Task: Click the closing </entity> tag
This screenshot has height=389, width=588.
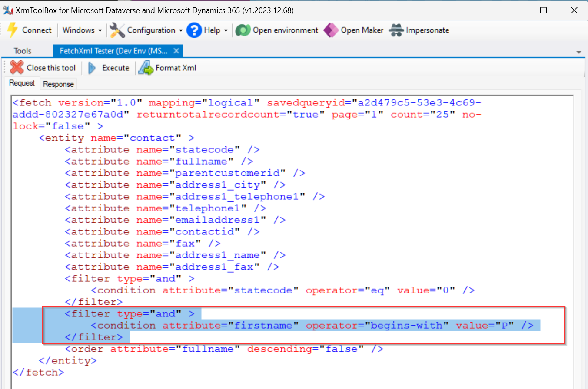Action: [68, 361]
